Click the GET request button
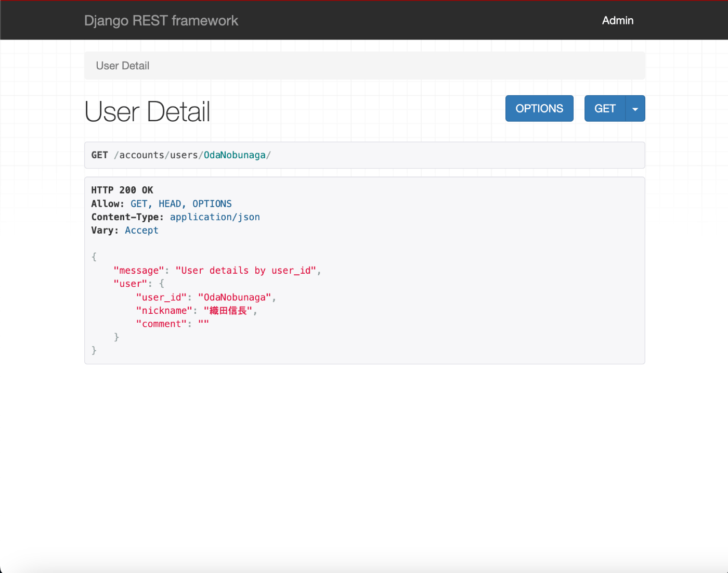 tap(605, 108)
